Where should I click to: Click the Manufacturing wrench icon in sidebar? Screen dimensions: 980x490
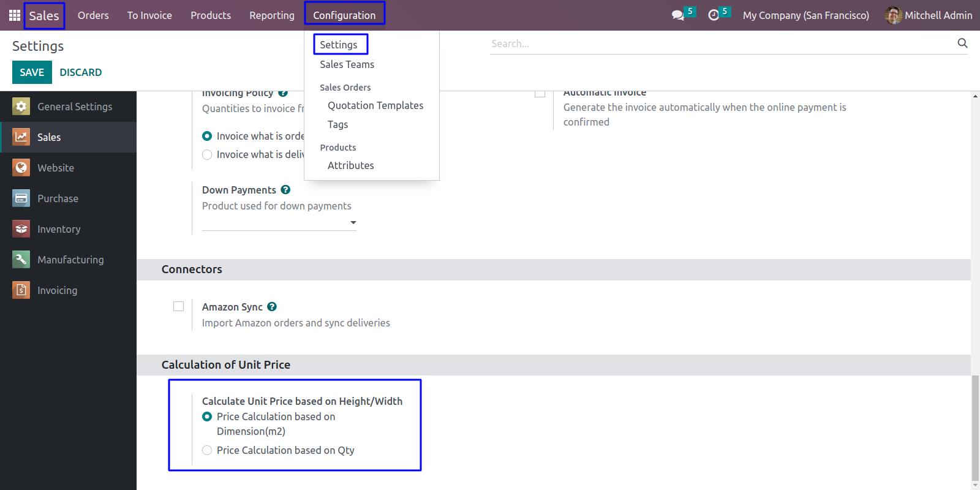click(x=21, y=260)
